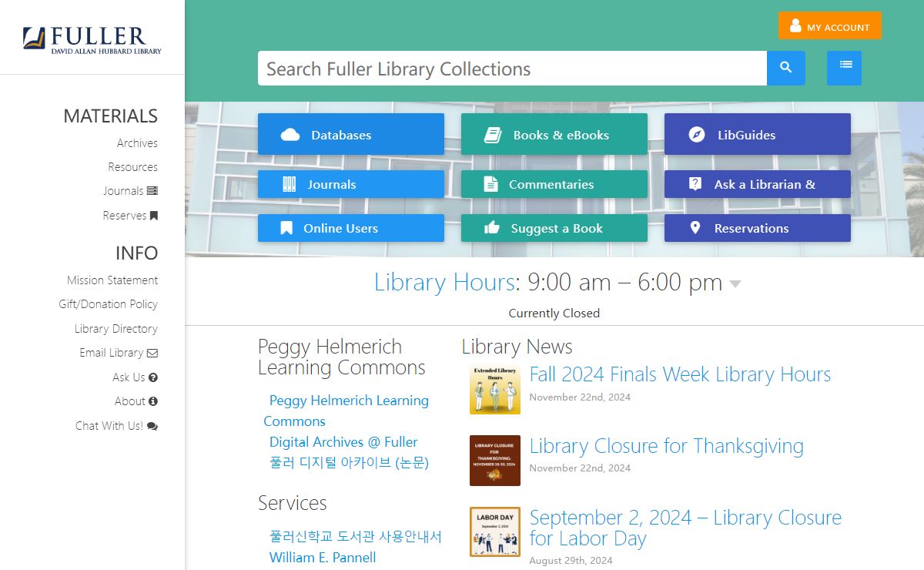Click Online Users bookmark tile
This screenshot has width=924, height=570.
point(350,228)
